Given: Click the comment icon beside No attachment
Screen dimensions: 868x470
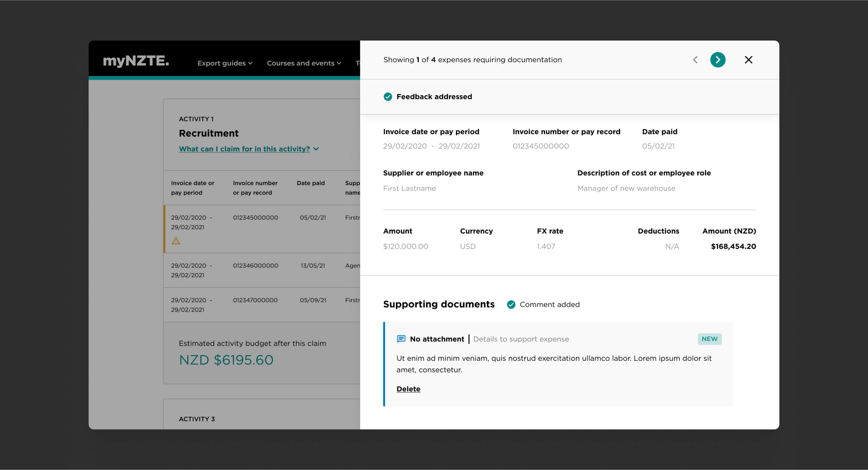Looking at the screenshot, I should [401, 339].
